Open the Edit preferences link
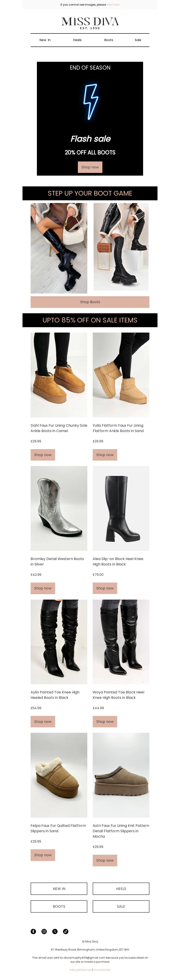The image size is (180, 980). pyautogui.click(x=81, y=970)
